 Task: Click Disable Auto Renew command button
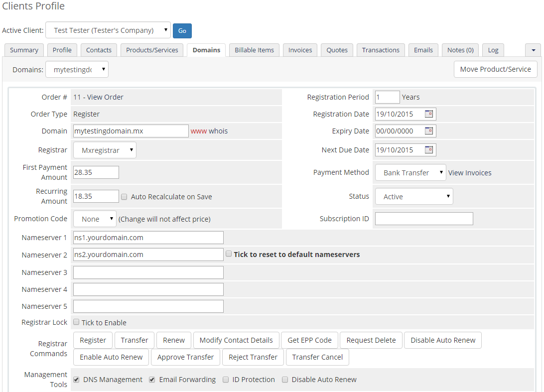point(443,340)
